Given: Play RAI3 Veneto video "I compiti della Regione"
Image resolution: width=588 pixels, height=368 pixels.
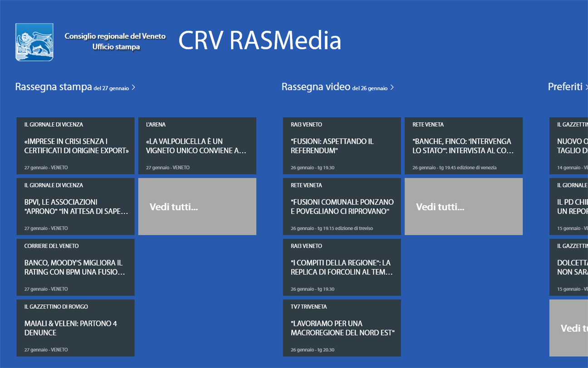Looking at the screenshot, I should point(342,267).
